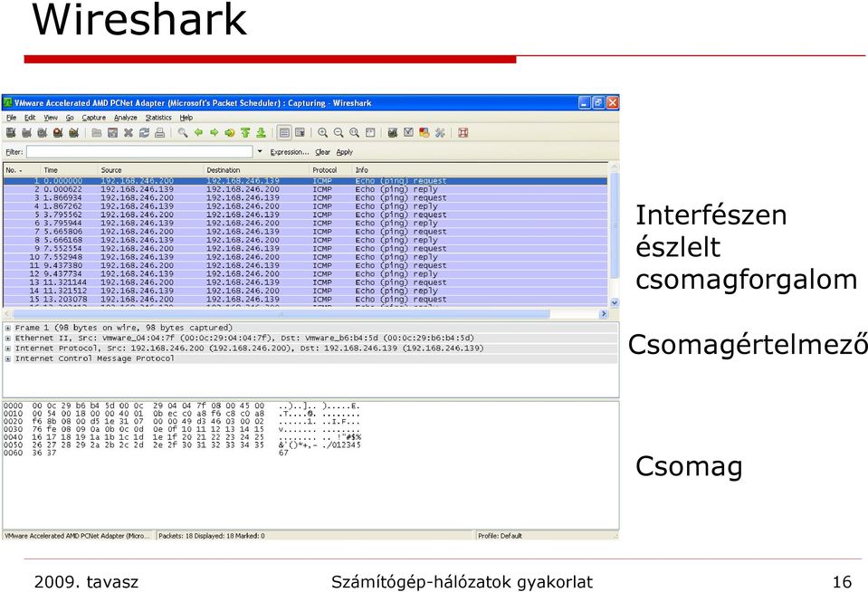
Task: Zoom out of packet text
Action: point(339,132)
